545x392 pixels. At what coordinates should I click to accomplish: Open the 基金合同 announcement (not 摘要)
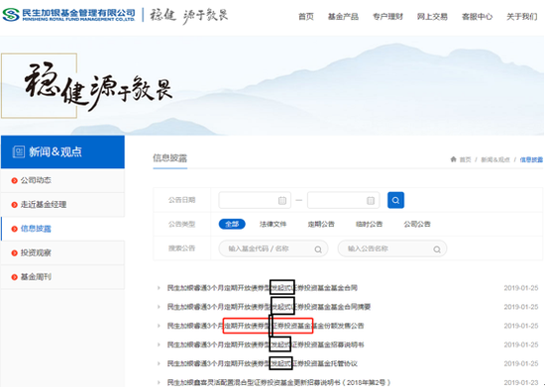(x=262, y=288)
